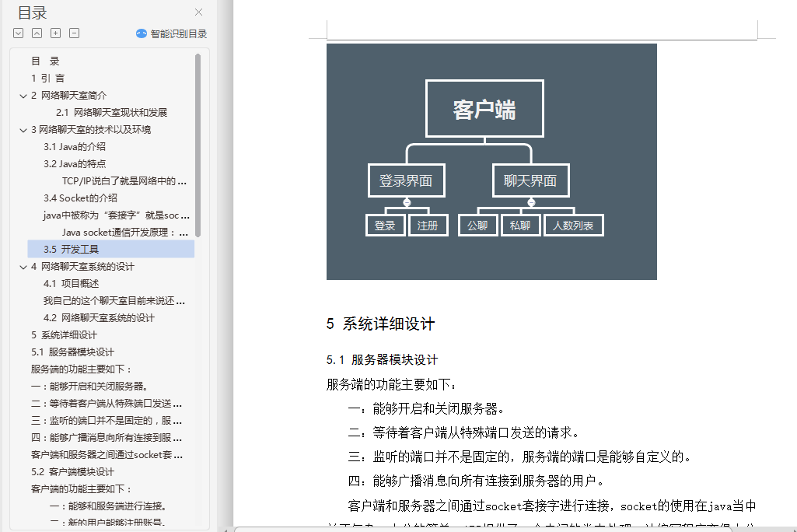Click the 'java中被称为"套接字"' outline row
The image size is (797, 532).
click(x=117, y=215)
